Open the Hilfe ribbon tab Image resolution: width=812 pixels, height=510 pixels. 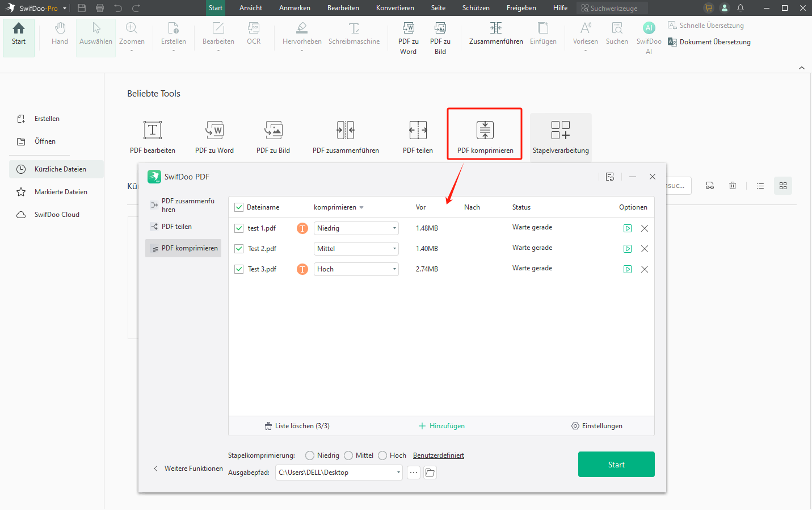click(x=560, y=8)
